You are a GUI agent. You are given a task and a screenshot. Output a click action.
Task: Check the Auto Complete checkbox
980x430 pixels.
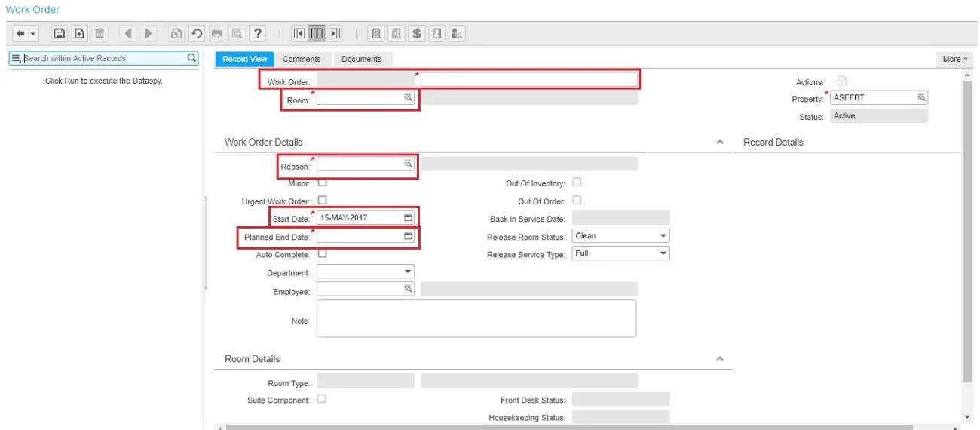(322, 254)
